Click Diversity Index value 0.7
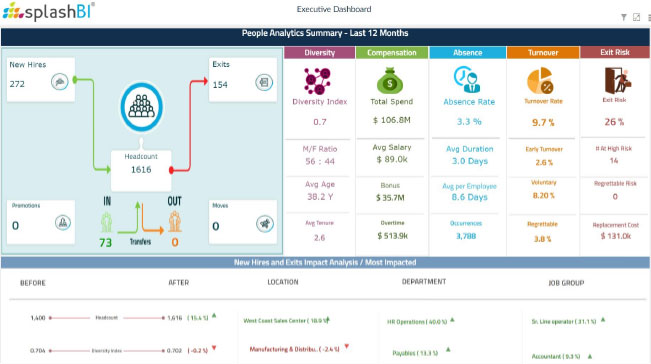Viewport: 651px width, 364px height. click(320, 122)
